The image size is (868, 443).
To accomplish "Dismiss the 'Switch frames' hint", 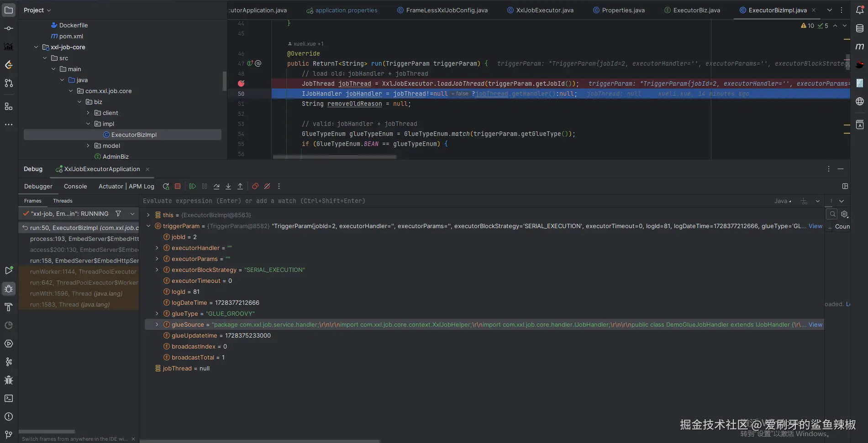I will [x=133, y=439].
